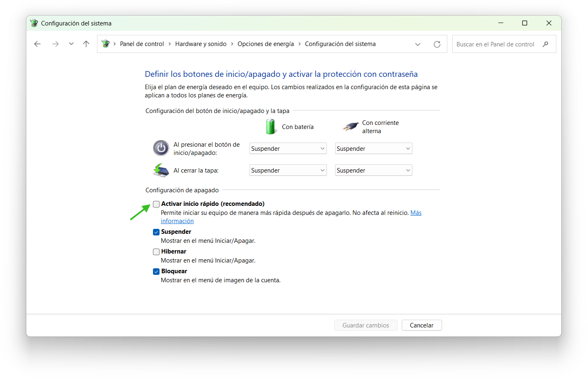
Task: Click the Forward navigation arrow
Action: [x=56, y=44]
